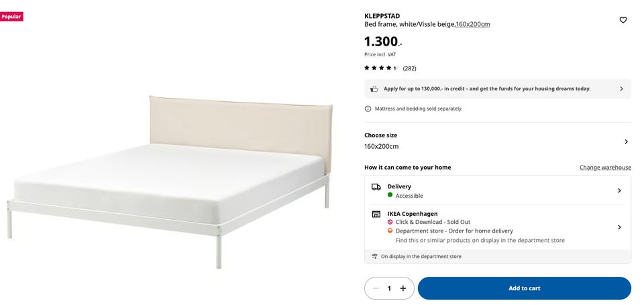The image size is (644, 305).
Task: Open the star rating reviews
Action: coord(381,68)
